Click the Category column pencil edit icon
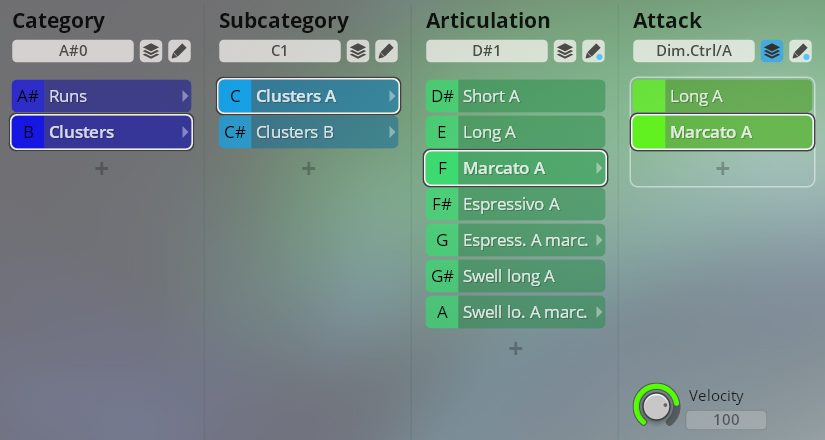Screen dimensions: 825x440 point(179,51)
